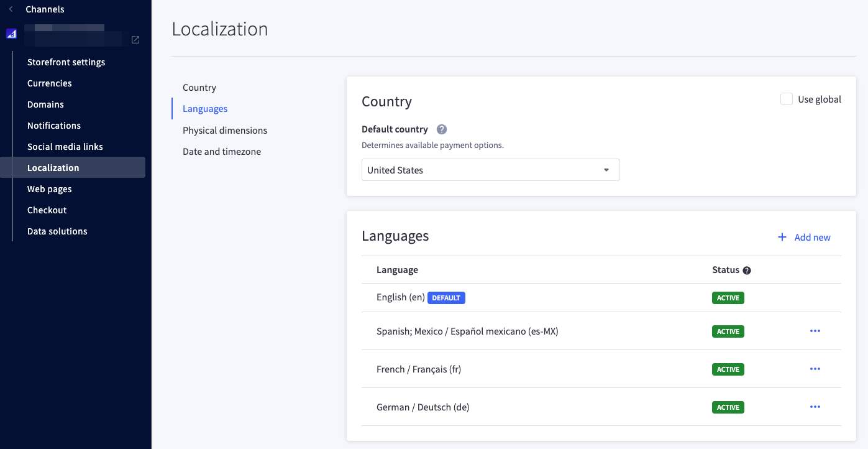868x449 pixels.
Task: Open the ellipsis menu for German (de)
Action: (815, 407)
